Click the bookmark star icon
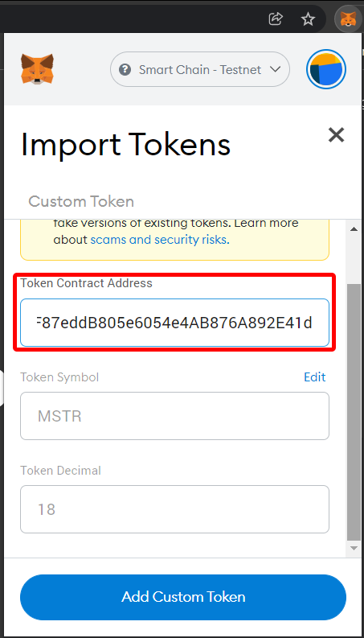The image size is (364, 638). tap(308, 19)
